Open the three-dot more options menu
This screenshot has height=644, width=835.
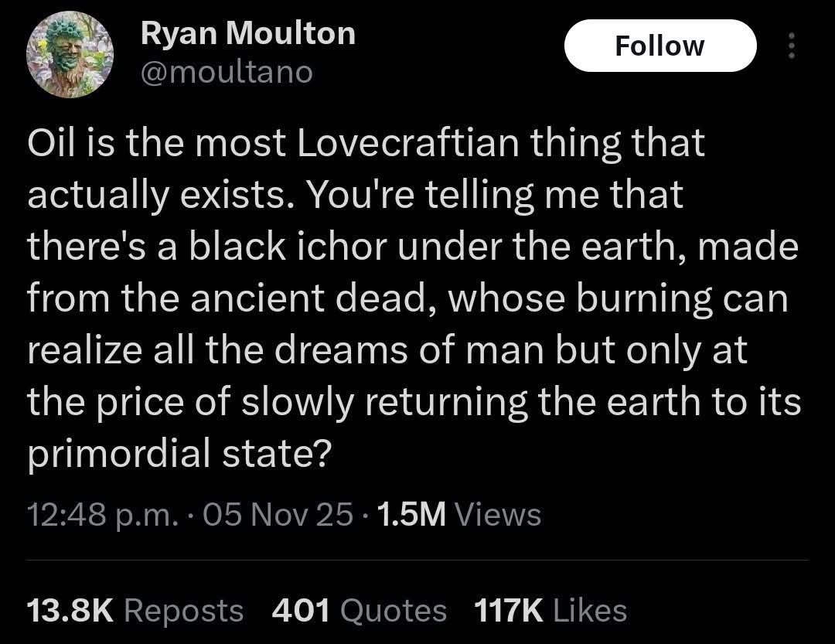(790, 48)
